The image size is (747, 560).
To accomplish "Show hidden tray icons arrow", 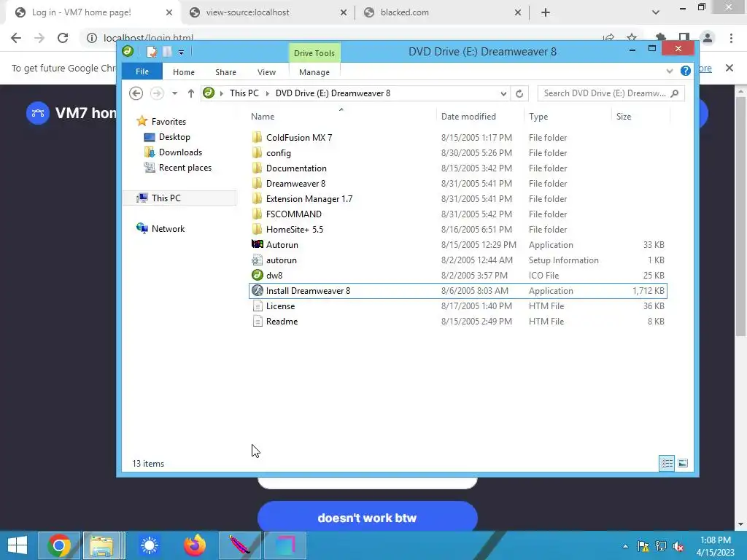I will pos(625,546).
